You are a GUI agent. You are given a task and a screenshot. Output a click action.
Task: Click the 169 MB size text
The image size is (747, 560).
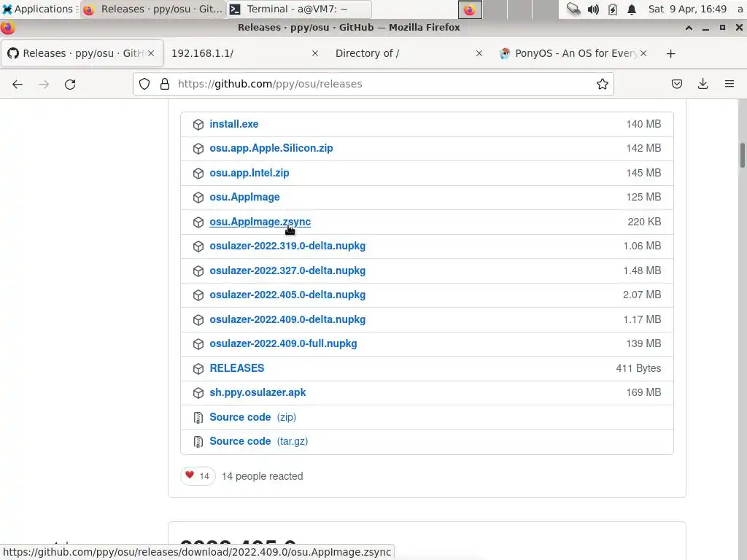pos(643,393)
